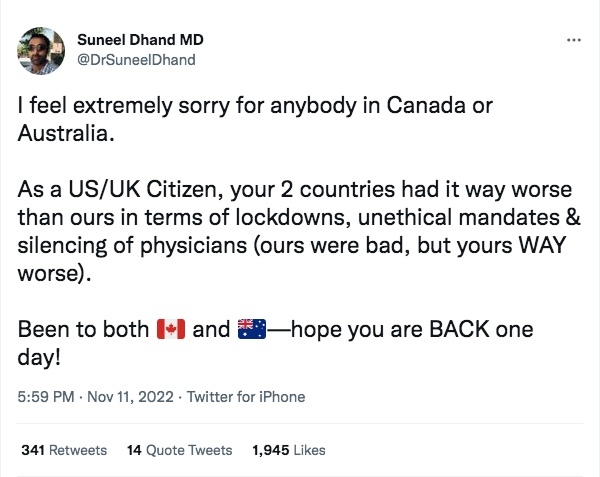The width and height of the screenshot is (600, 477).
Task: Click the word Australia in the tweet
Action: click(64, 132)
